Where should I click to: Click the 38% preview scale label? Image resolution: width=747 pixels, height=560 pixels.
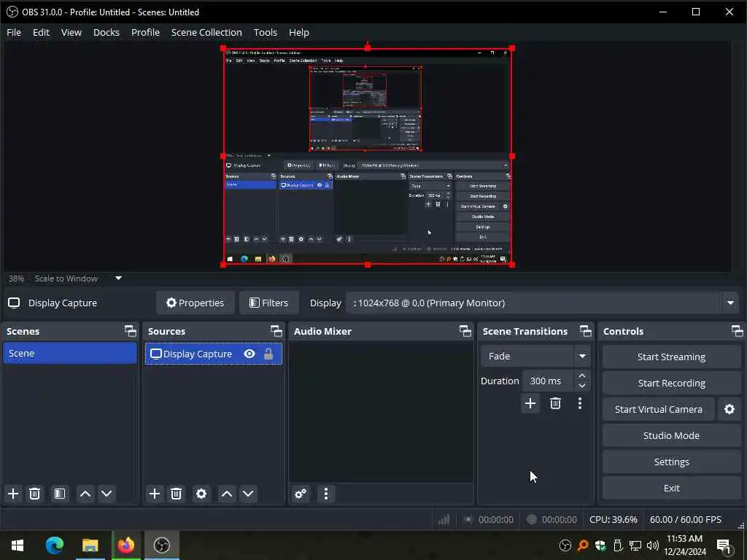coord(16,279)
